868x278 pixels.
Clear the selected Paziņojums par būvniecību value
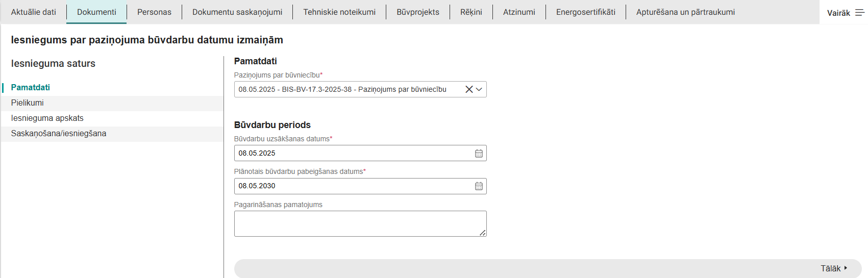[468, 89]
